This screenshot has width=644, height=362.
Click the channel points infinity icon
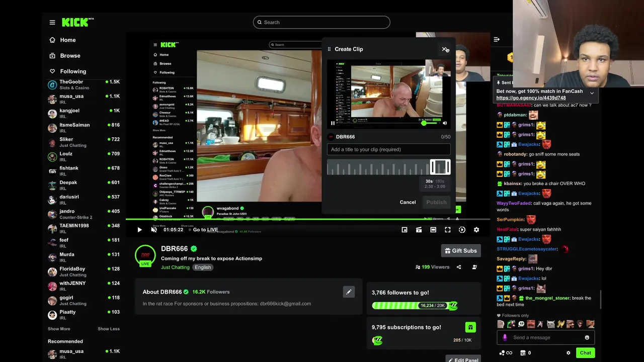[505, 353]
